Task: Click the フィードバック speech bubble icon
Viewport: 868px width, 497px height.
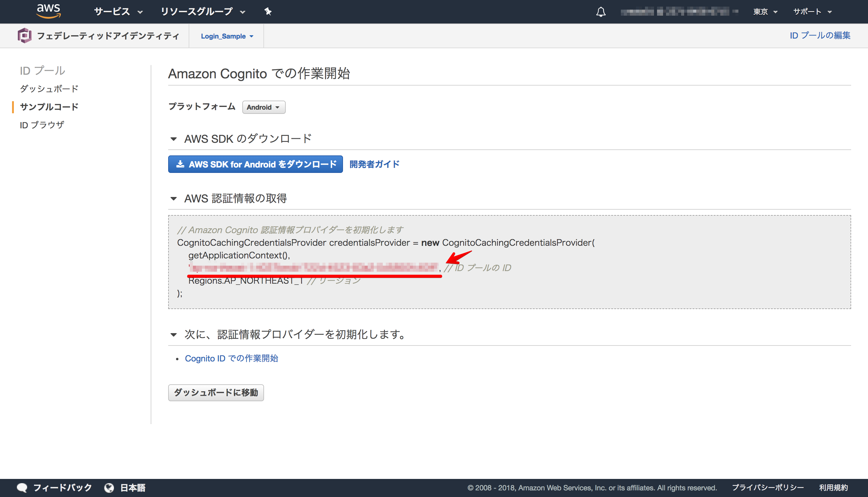Action: click(x=22, y=488)
